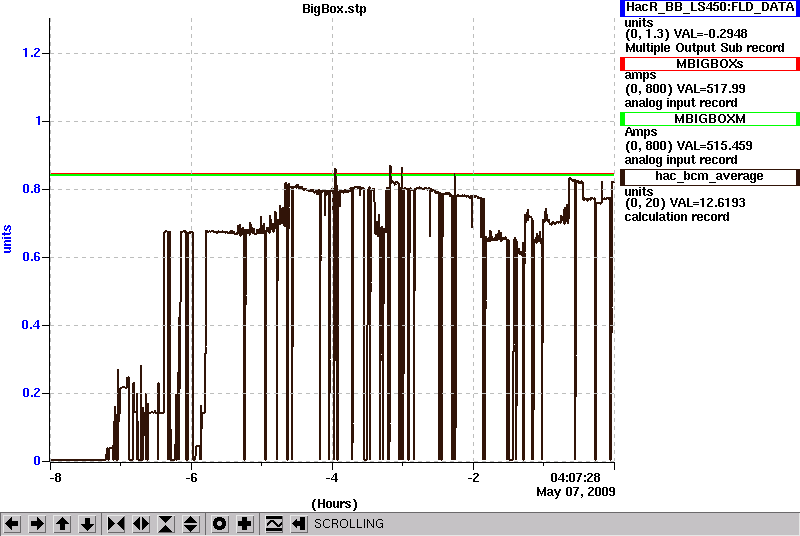The image size is (800, 536).
Task: Click the (Hours) x-axis label
Action: click(334, 504)
